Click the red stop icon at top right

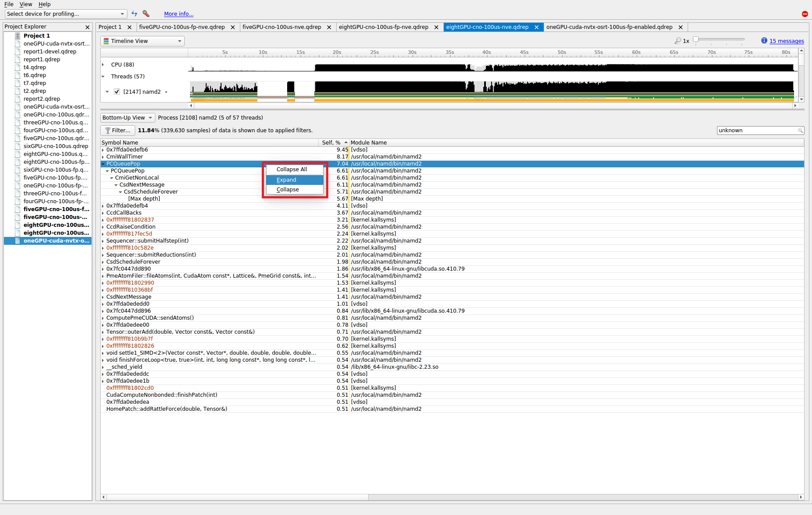point(805,14)
